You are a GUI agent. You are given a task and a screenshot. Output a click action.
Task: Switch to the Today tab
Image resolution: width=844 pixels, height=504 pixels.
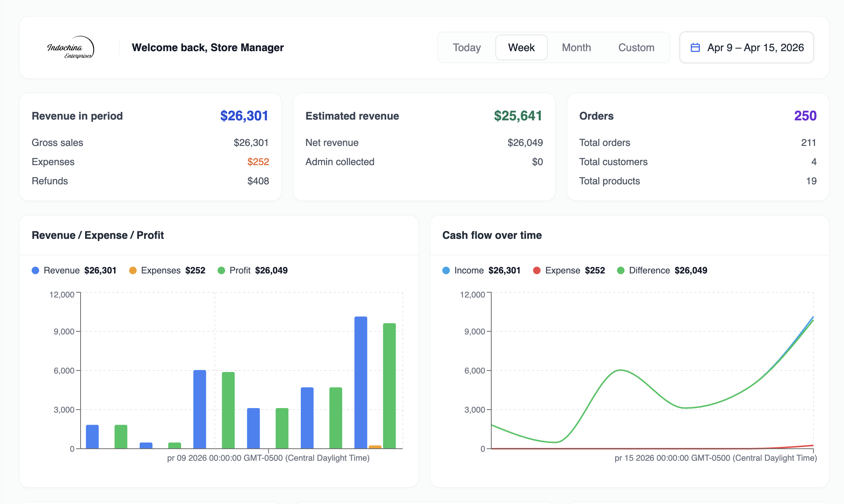[466, 48]
